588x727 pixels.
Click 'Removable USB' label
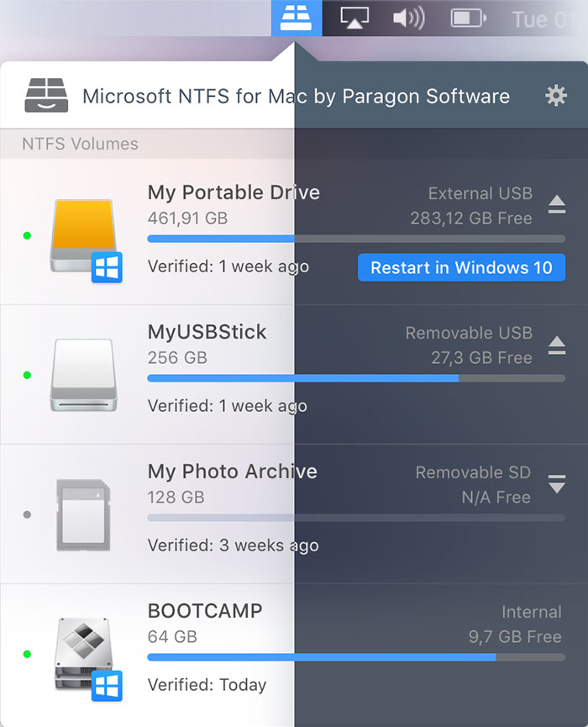[469, 333]
